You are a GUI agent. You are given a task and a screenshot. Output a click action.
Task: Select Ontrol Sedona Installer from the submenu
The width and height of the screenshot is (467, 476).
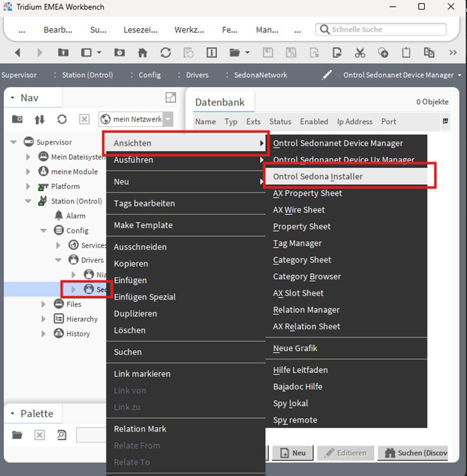[x=346, y=176]
